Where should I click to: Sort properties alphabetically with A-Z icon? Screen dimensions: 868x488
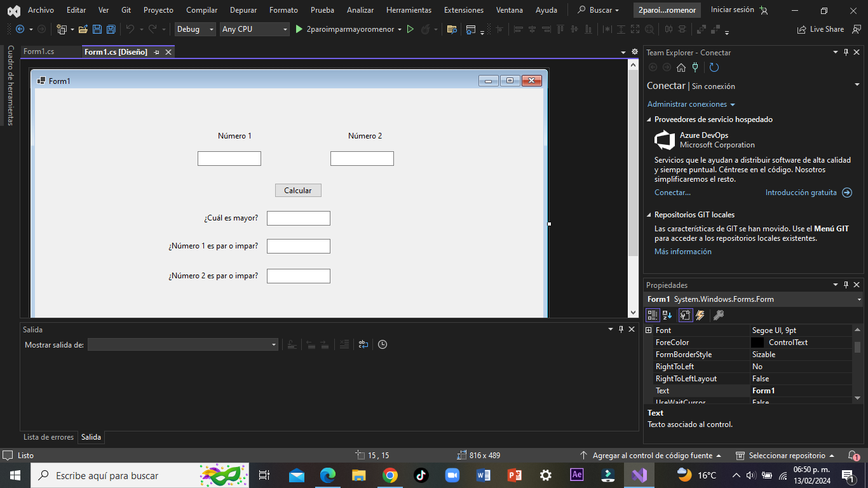pyautogui.click(x=667, y=315)
